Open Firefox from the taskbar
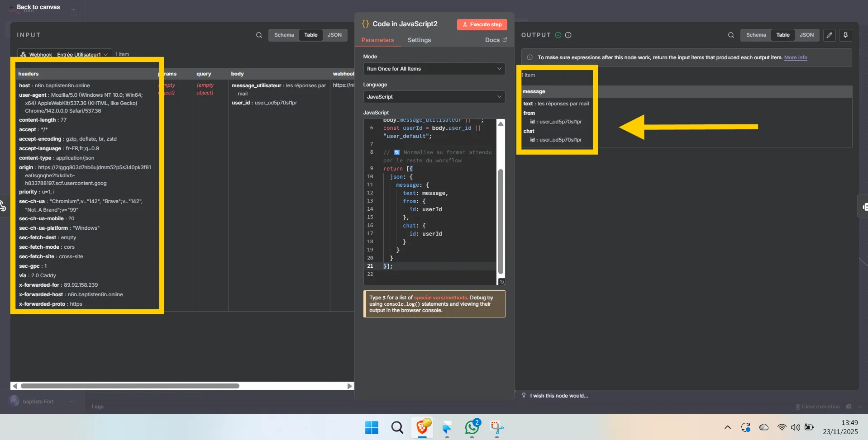 (x=422, y=427)
